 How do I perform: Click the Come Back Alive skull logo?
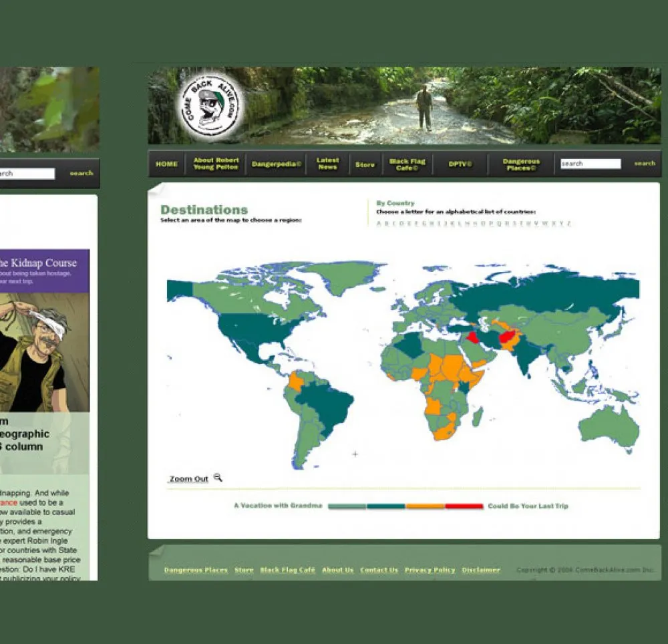click(x=211, y=107)
